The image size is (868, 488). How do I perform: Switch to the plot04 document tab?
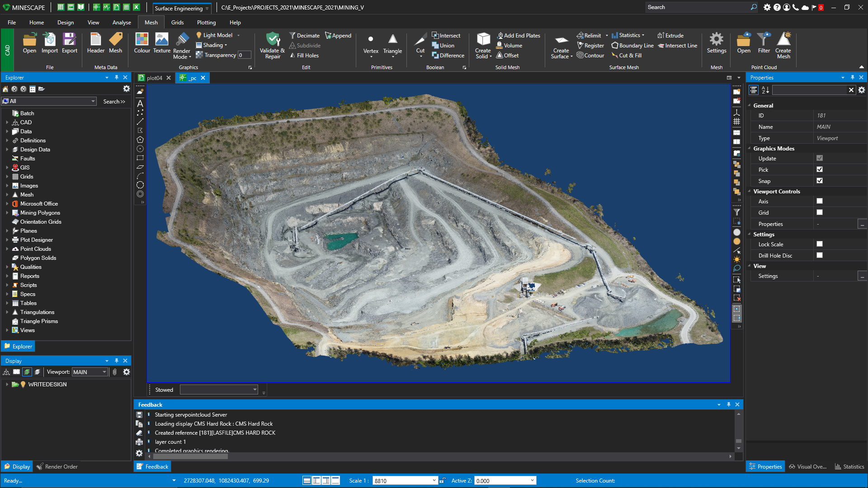[154, 78]
